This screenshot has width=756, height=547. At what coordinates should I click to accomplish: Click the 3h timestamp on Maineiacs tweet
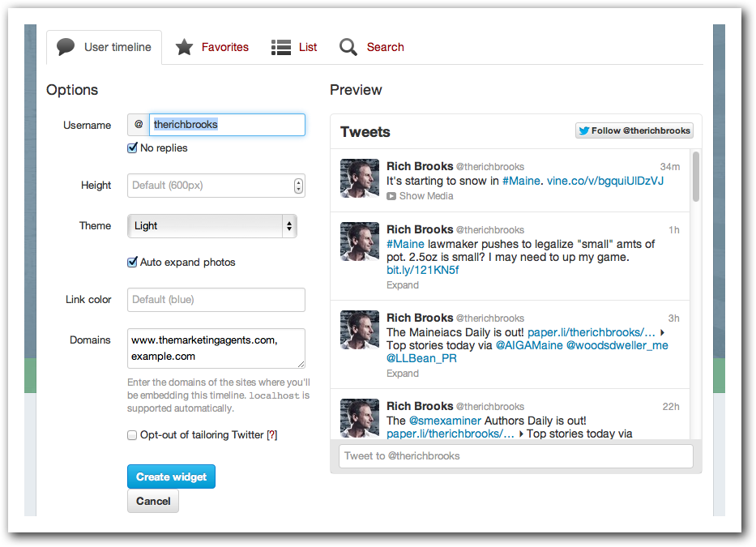coord(673,318)
